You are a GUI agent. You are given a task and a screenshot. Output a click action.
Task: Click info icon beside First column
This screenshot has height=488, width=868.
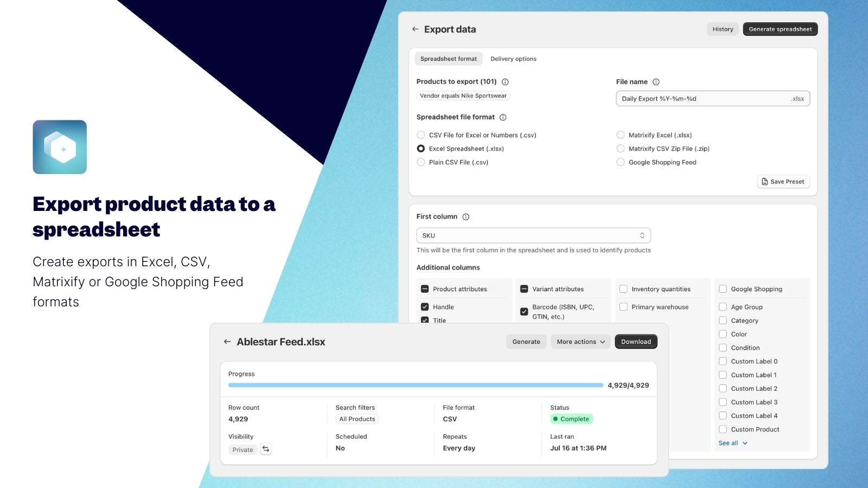tap(465, 217)
